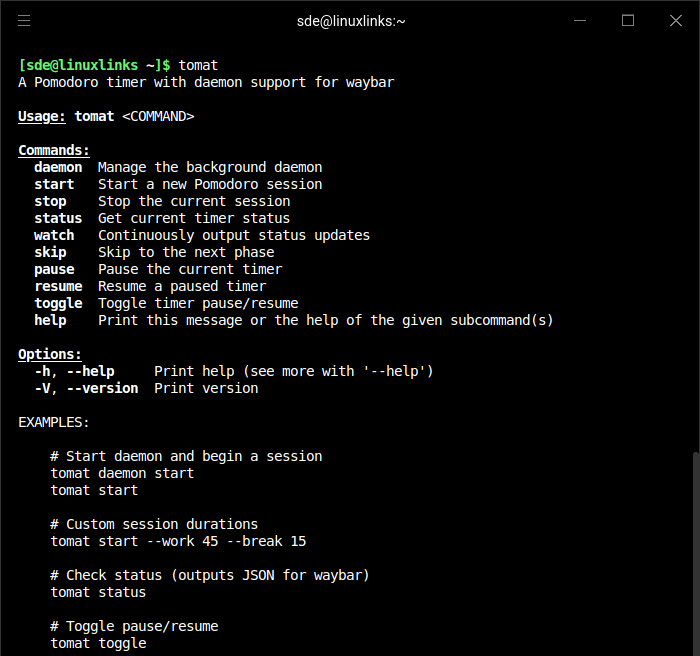
Task: Click 'Resume a paused timer' description
Action: pyautogui.click(x=182, y=286)
